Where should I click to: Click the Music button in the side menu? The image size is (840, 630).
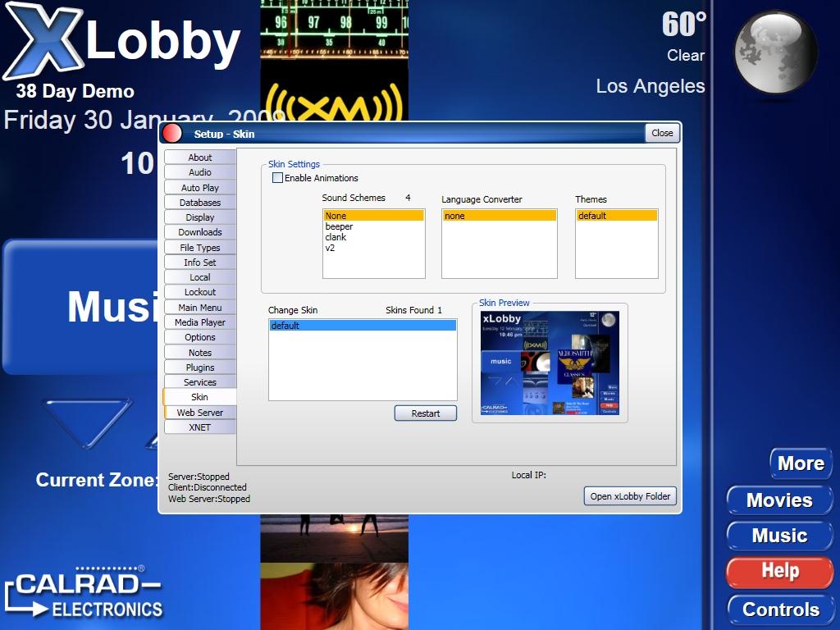(779, 535)
